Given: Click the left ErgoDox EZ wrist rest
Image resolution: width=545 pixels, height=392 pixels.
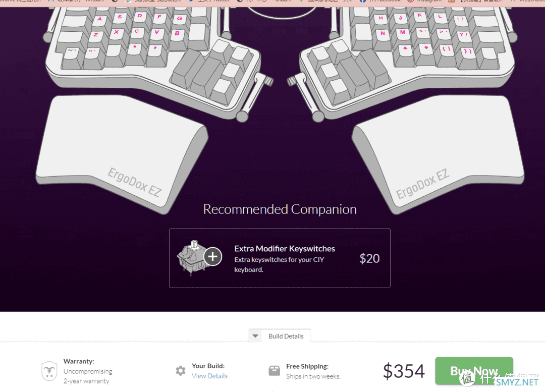Looking at the screenshot, I should click(x=122, y=153).
